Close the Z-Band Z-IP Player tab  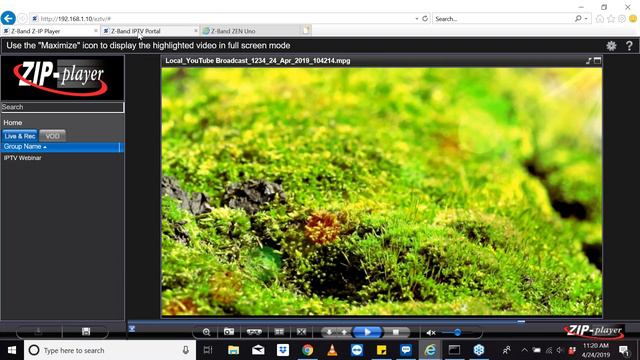pyautogui.click(x=96, y=31)
